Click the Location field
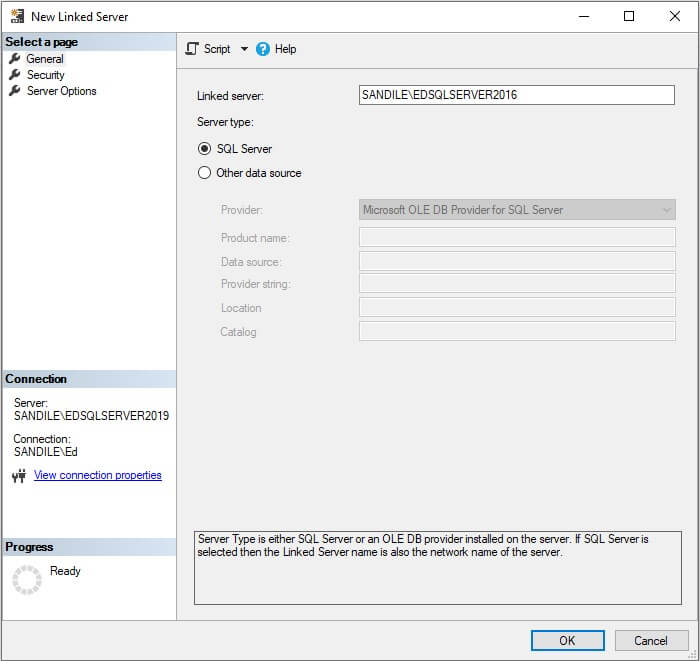 pos(517,308)
